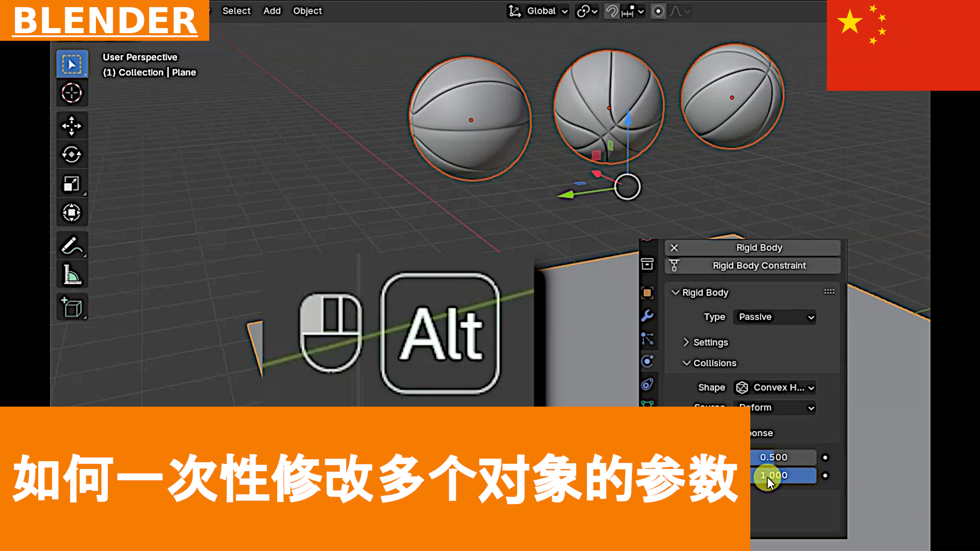The image size is (980, 551).
Task: Open the Add menu
Action: [272, 11]
